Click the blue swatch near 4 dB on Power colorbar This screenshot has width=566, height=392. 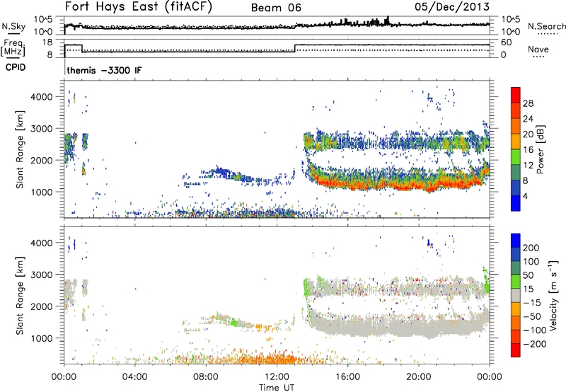[x=516, y=203]
